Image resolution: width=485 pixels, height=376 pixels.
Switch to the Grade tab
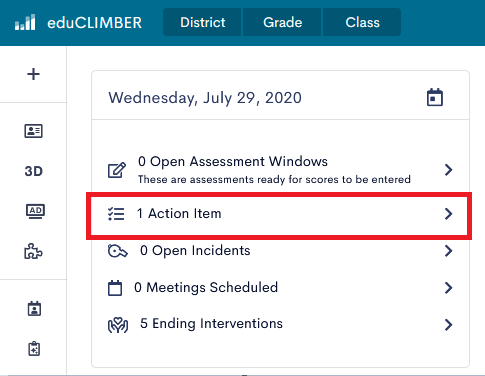282,22
